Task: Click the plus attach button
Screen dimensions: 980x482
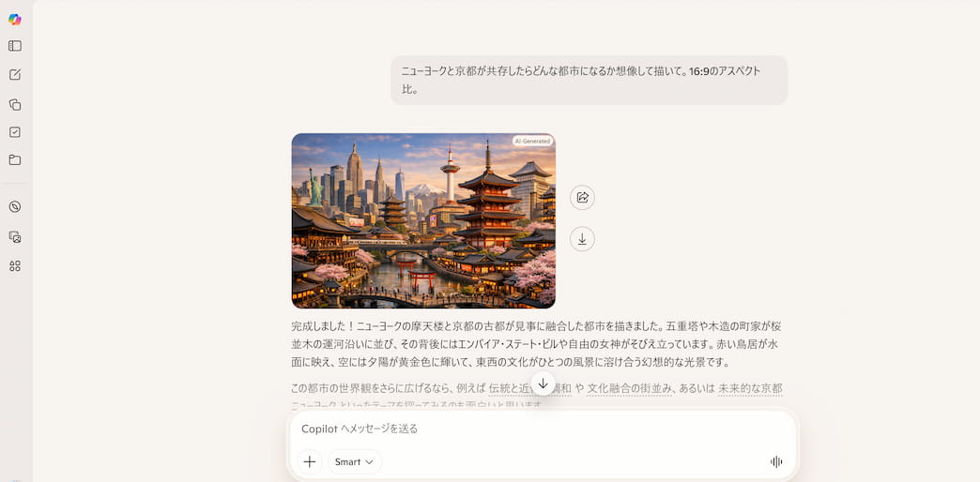Action: click(x=310, y=462)
